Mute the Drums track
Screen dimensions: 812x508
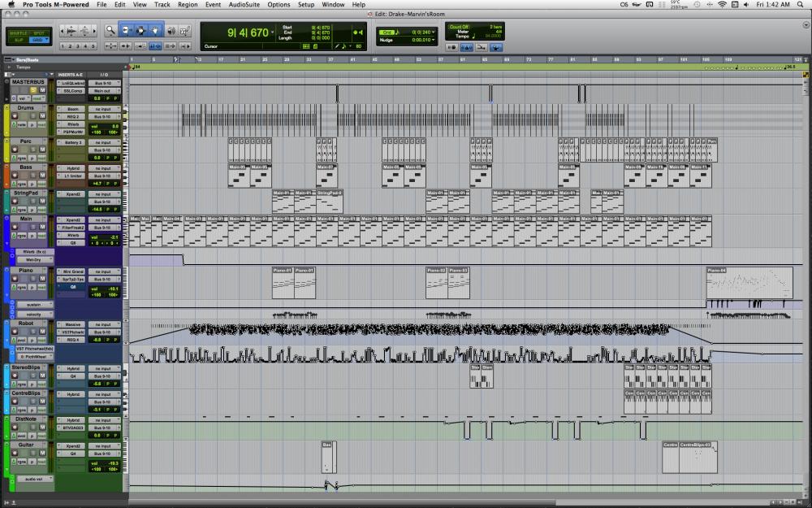click(x=43, y=116)
